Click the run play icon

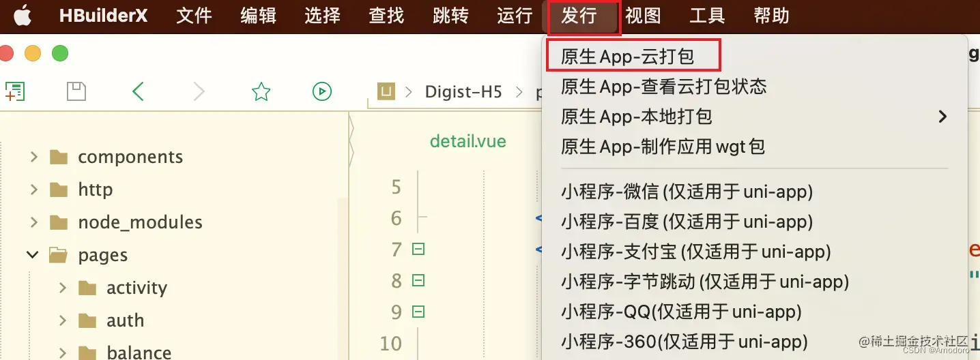(322, 91)
